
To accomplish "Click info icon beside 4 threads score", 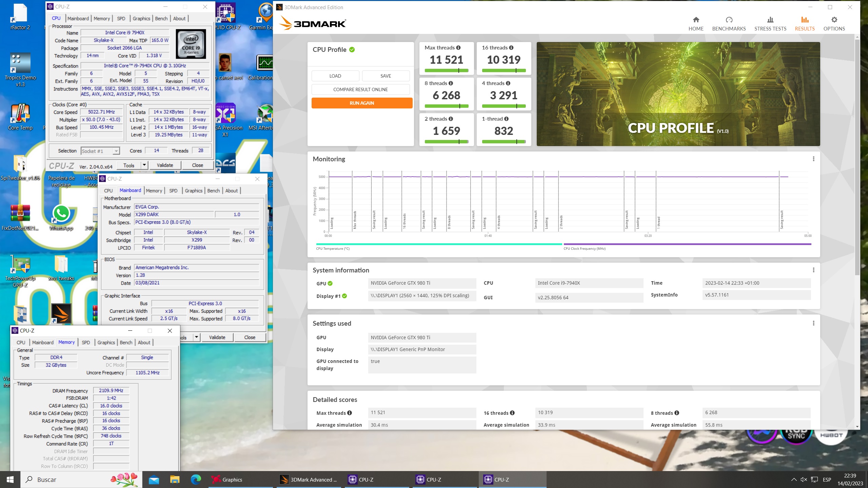I will point(508,83).
